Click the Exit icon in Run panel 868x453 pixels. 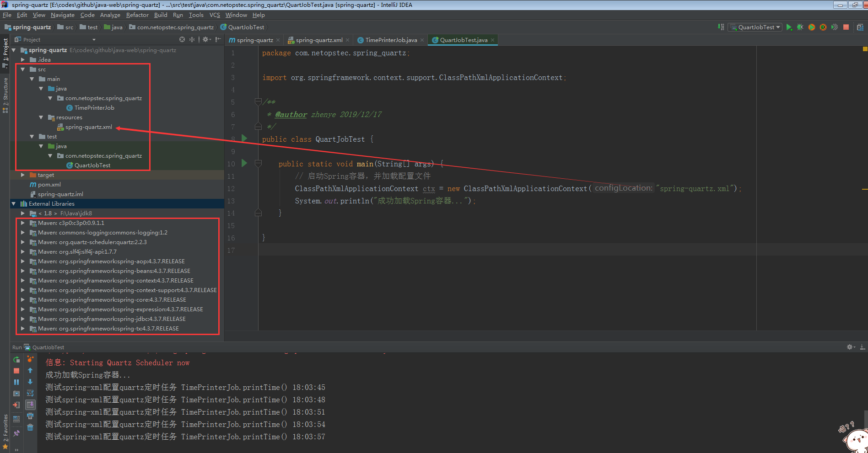(x=16, y=405)
